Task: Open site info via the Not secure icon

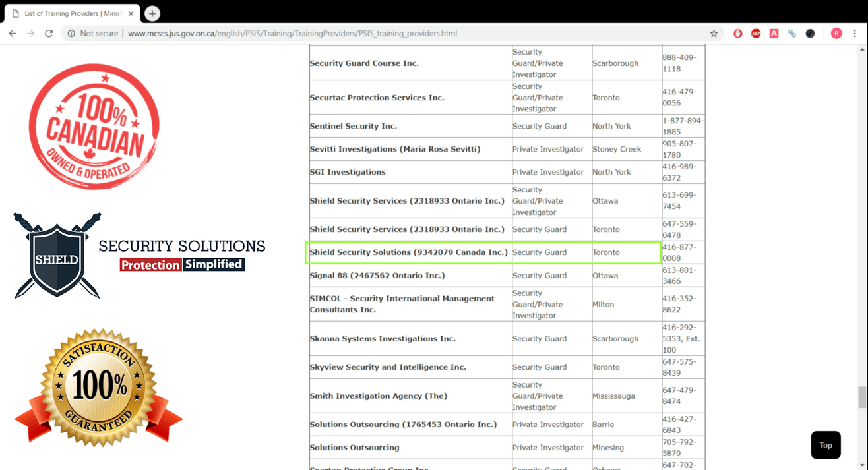Action: tap(71, 34)
